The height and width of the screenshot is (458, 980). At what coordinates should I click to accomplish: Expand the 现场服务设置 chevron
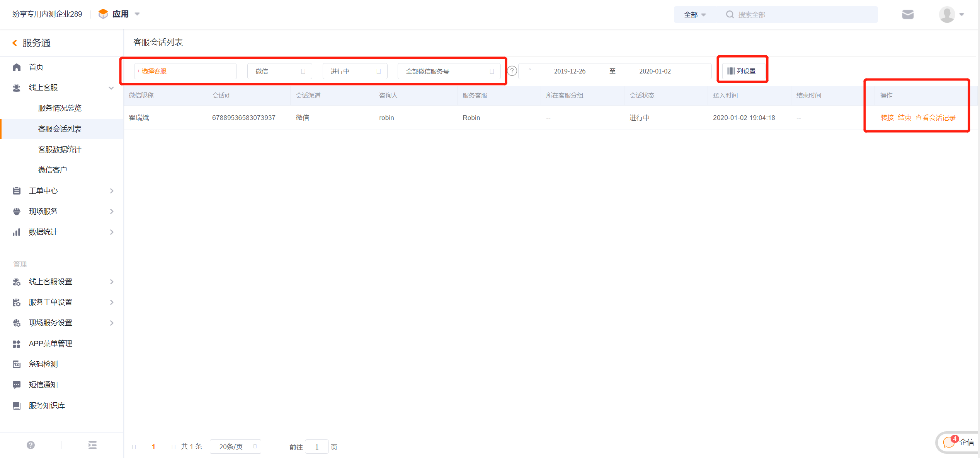(112, 323)
